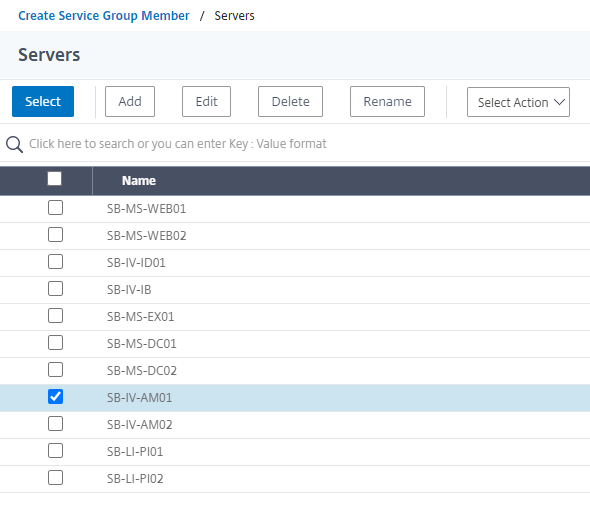The height and width of the screenshot is (507, 590).
Task: Check the SB-LI-PI02 checkbox
Action: (x=55, y=478)
